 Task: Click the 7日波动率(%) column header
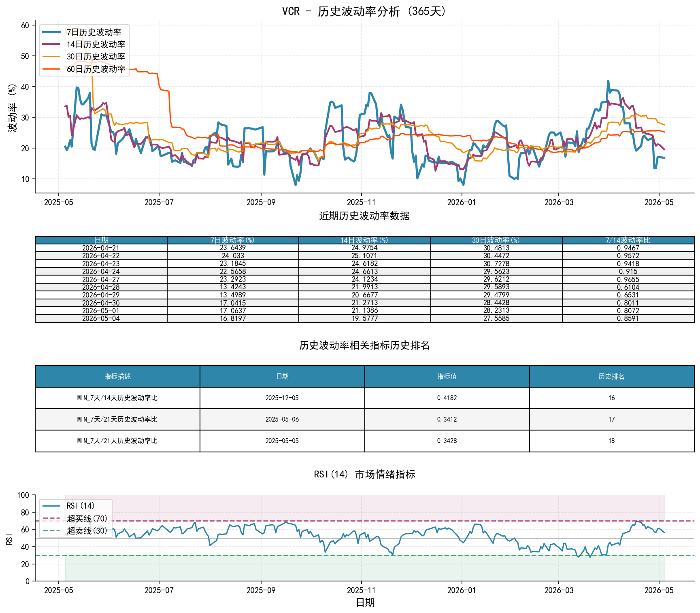(x=233, y=240)
